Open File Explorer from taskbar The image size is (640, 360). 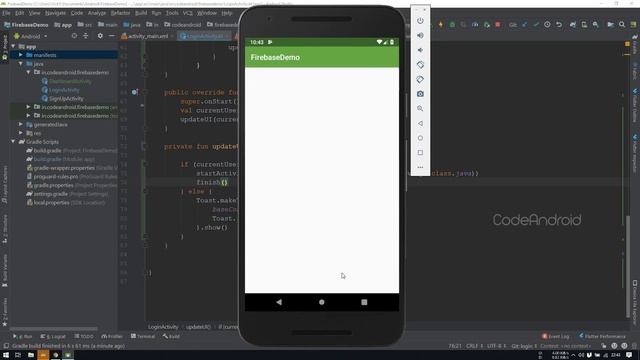(31, 355)
